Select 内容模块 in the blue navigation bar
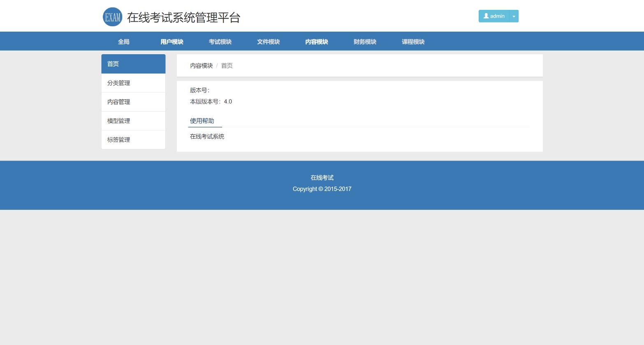This screenshot has width=644, height=345. (x=316, y=41)
